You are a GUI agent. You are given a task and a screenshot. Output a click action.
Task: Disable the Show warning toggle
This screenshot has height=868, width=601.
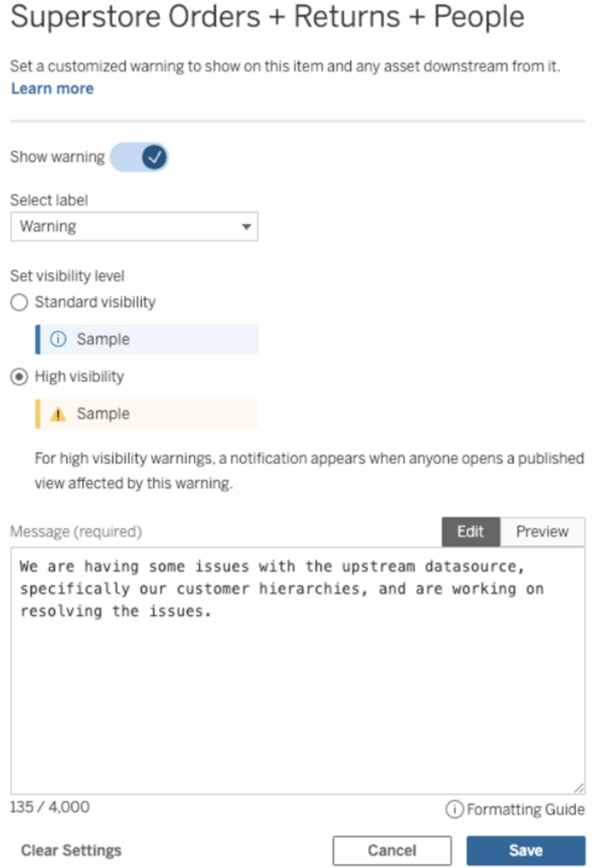tap(140, 157)
